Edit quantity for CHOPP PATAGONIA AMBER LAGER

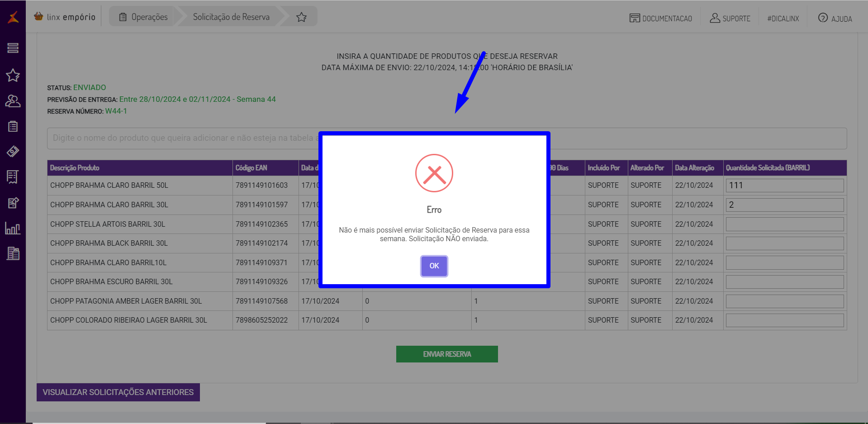pyautogui.click(x=785, y=301)
